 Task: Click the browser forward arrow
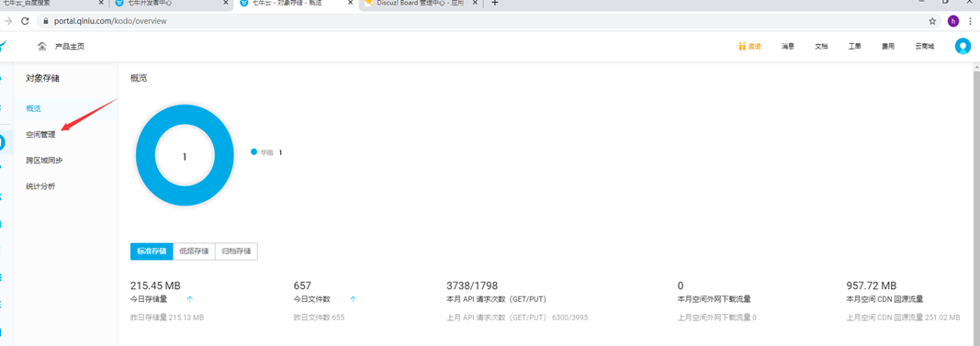(x=7, y=20)
